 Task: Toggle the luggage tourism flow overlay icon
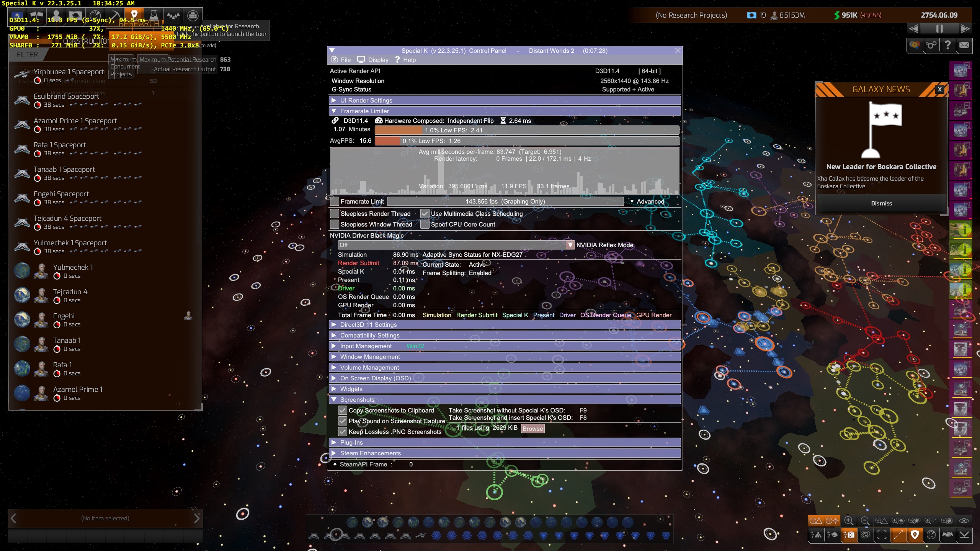tap(849, 535)
